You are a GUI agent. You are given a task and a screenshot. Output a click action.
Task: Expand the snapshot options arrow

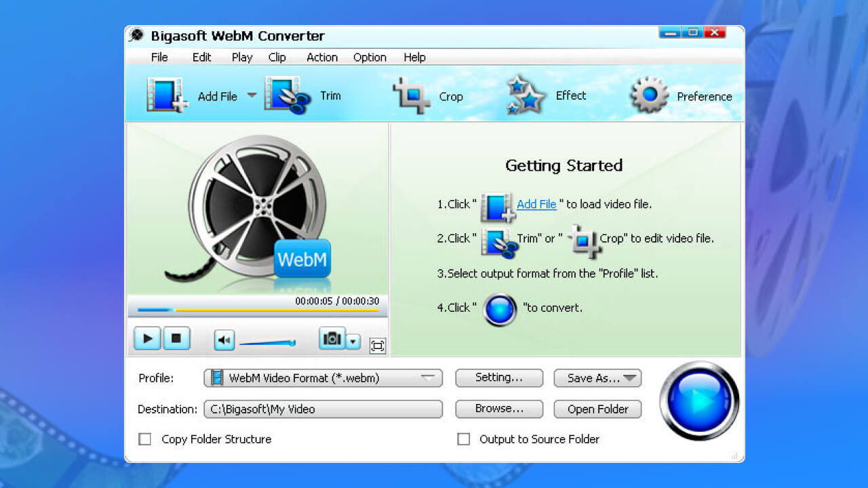click(353, 342)
